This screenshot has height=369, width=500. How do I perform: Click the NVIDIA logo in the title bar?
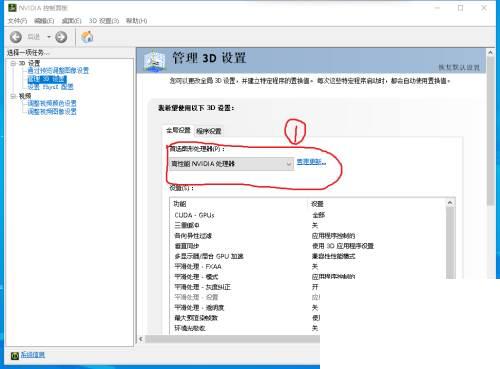(x=12, y=8)
